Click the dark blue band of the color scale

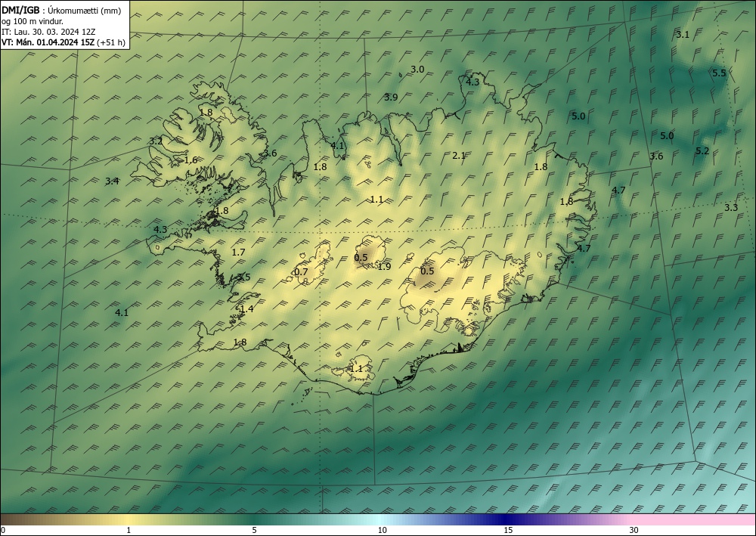503,519
